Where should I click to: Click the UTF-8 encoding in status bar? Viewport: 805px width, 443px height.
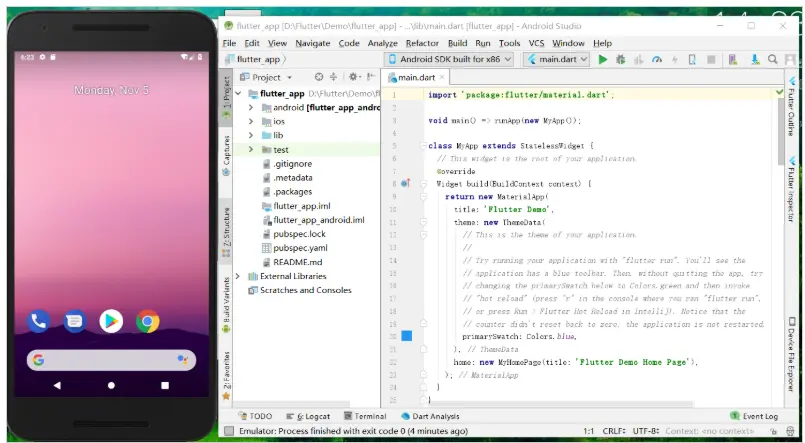(x=645, y=431)
